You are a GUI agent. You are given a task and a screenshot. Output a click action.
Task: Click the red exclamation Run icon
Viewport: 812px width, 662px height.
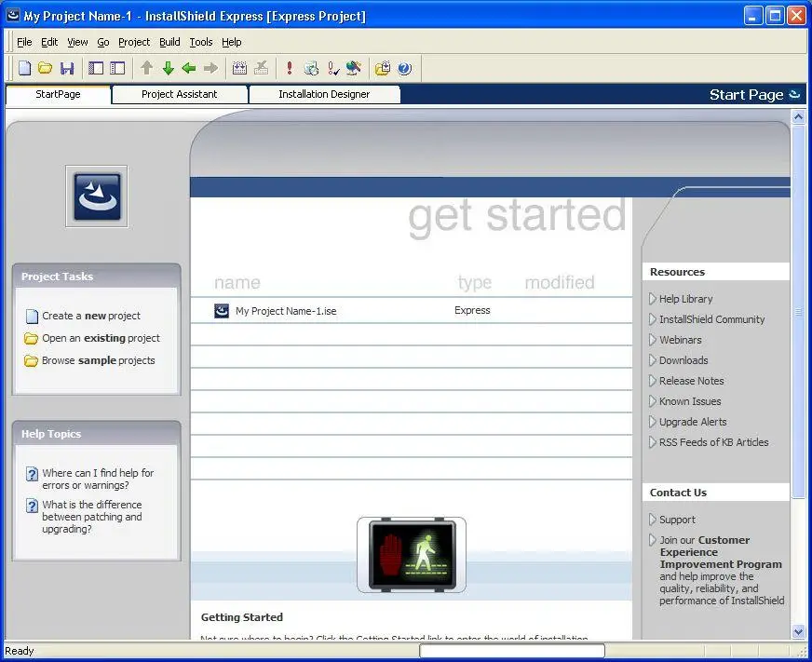tap(290, 68)
